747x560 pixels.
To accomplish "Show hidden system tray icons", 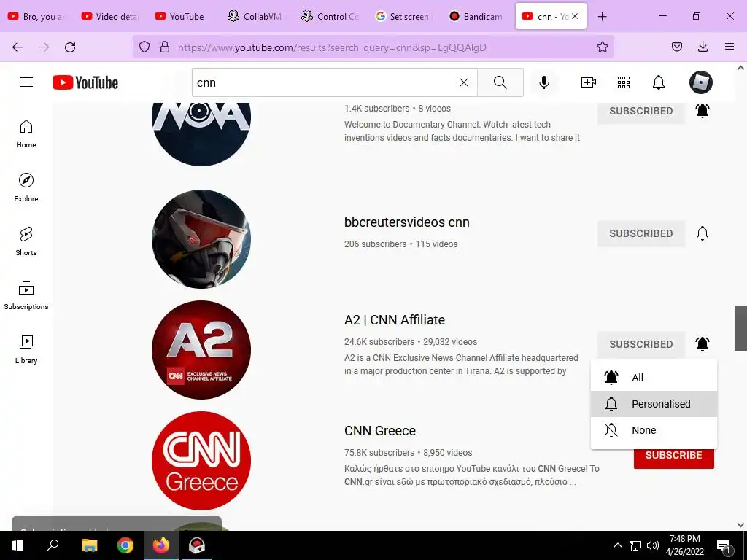I will [x=617, y=545].
